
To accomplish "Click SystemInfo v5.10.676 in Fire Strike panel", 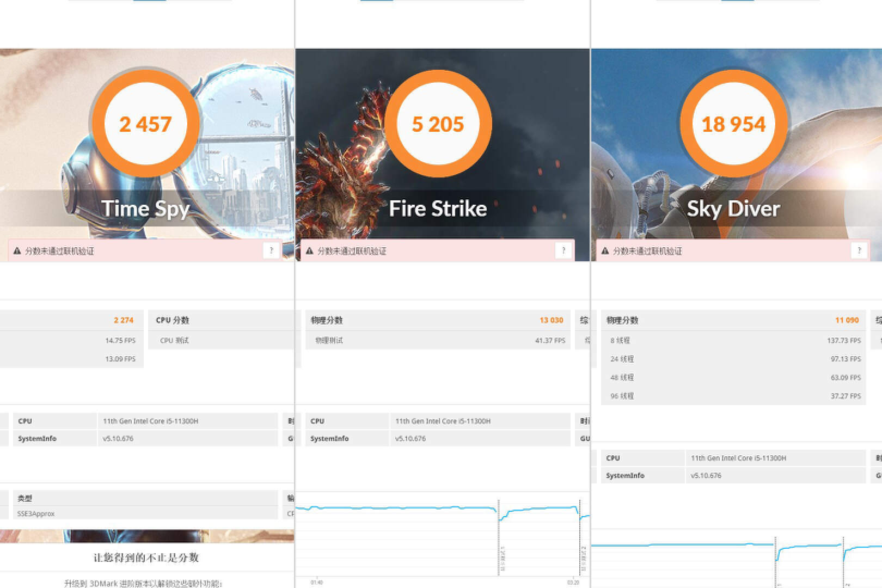I will [410, 438].
